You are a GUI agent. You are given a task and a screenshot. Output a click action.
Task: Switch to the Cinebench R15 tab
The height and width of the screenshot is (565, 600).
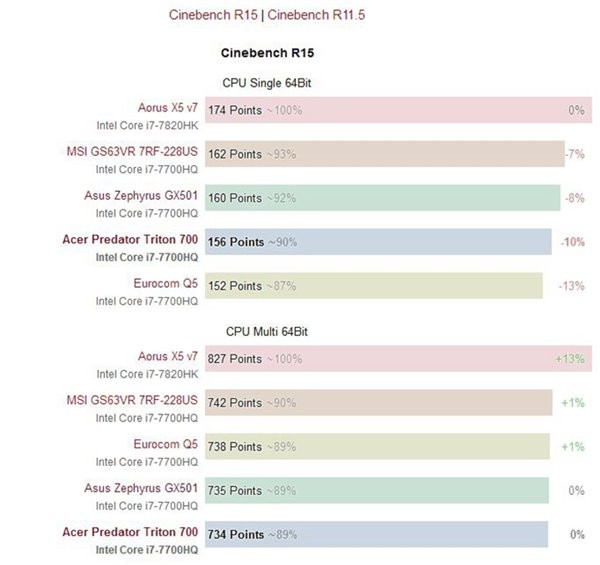[214, 15]
